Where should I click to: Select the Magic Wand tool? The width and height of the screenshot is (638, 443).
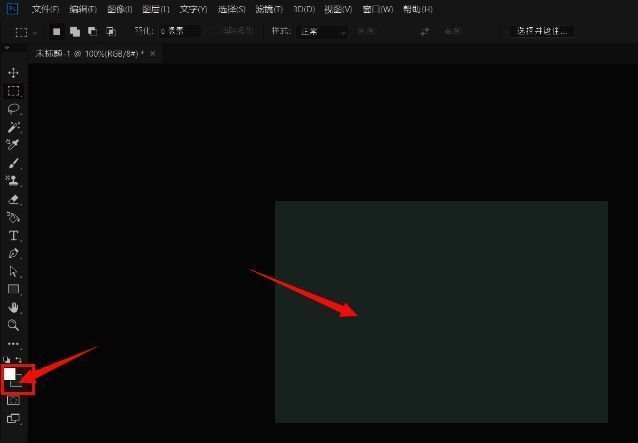(13, 127)
